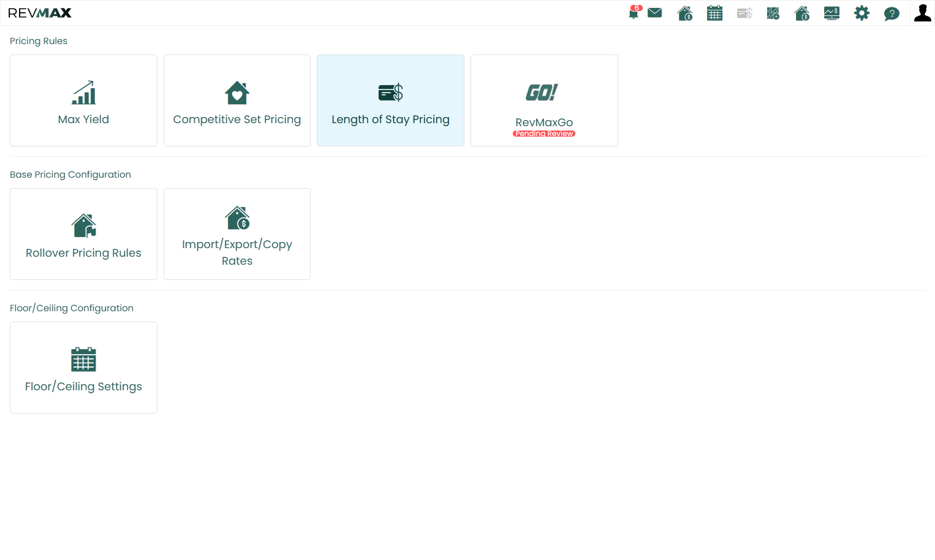Viewport: 935px width, 560px height.
Task: Click the house-dollar icon beside the envelope
Action: 685,13
